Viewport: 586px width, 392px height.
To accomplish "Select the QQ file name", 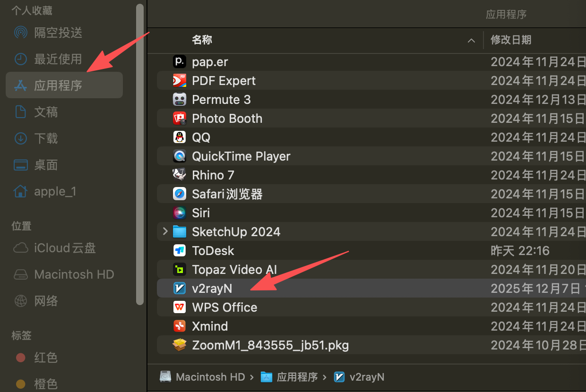I will [201, 137].
